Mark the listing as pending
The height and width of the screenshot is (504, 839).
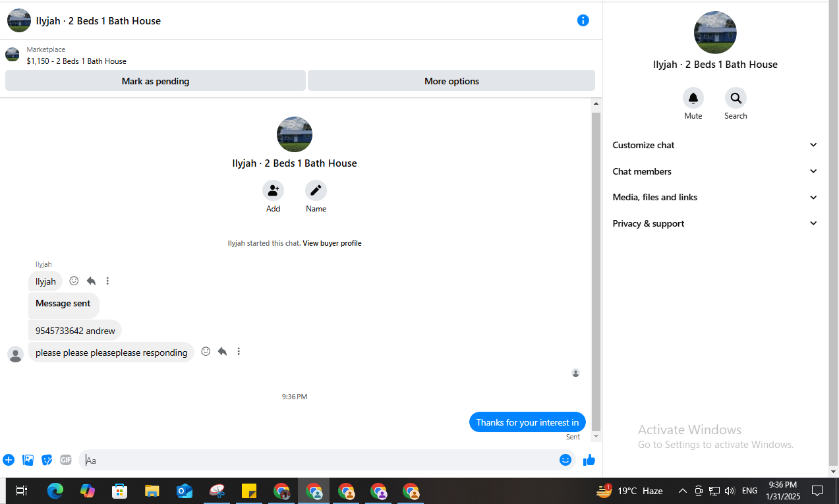(156, 81)
